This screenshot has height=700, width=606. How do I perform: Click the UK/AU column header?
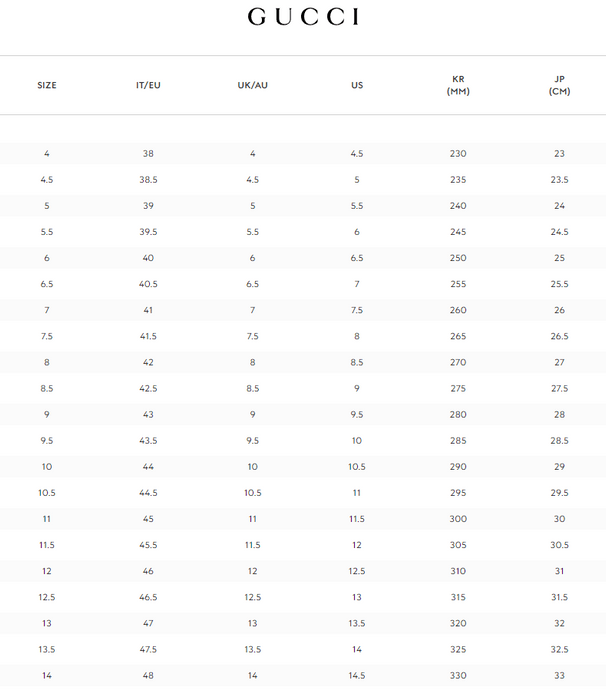(x=252, y=85)
